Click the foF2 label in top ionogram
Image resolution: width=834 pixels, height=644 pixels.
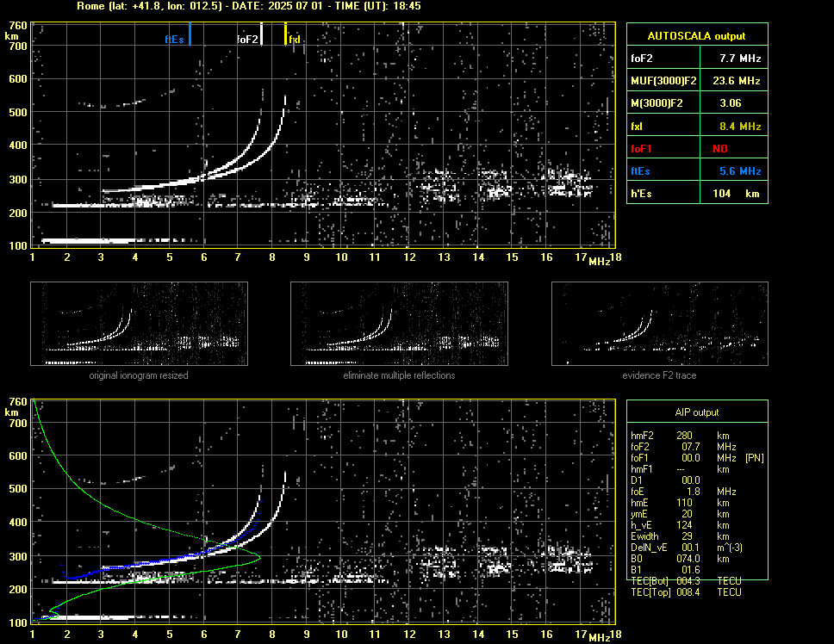pyautogui.click(x=247, y=40)
